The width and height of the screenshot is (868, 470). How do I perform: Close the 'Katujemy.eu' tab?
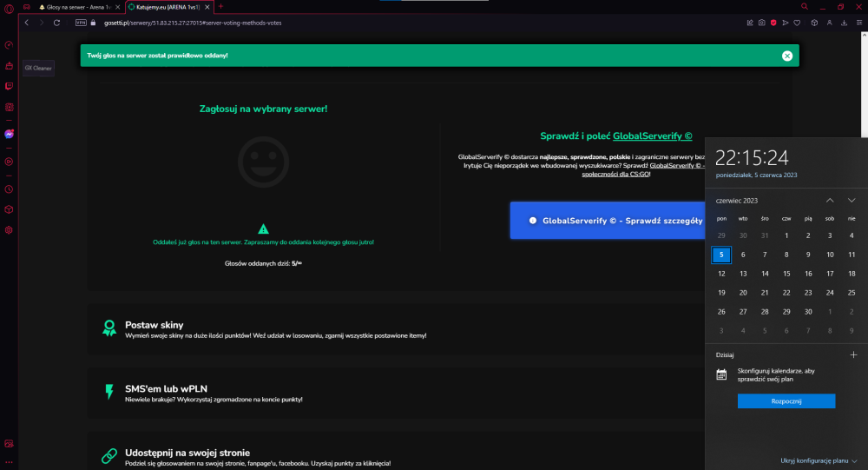coord(207,7)
